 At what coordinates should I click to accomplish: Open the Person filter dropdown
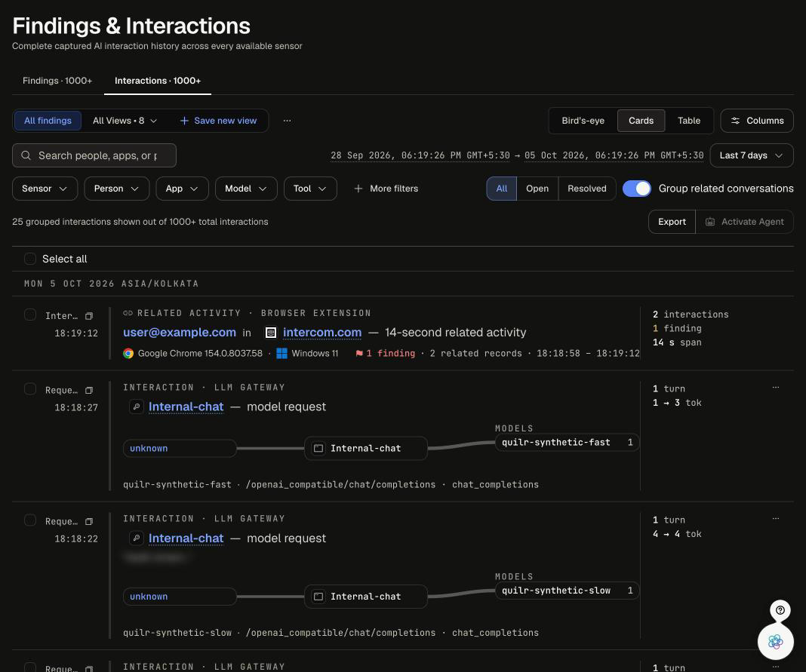click(117, 189)
